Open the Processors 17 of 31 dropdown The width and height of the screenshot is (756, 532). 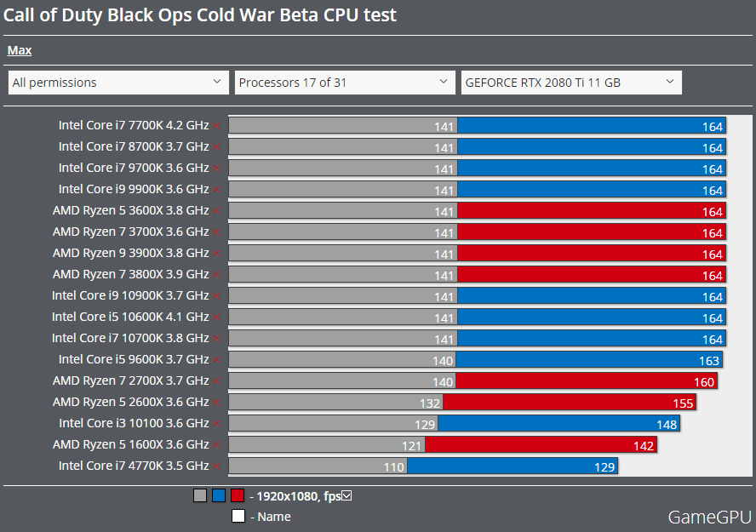(x=345, y=83)
